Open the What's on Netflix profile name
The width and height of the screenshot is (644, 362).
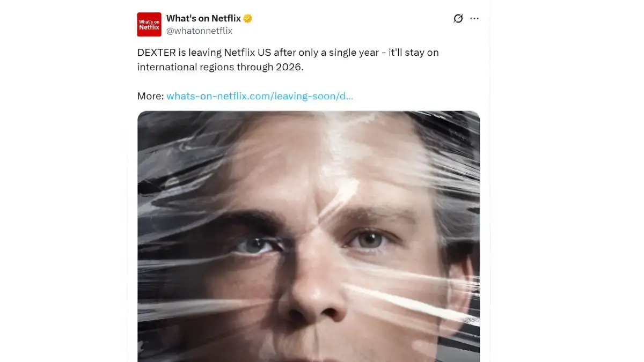(x=204, y=19)
